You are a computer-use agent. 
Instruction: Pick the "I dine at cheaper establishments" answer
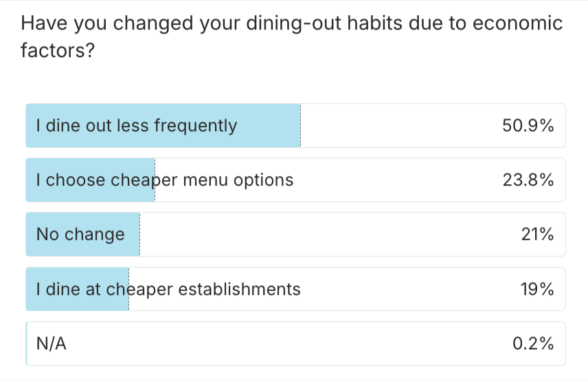tap(168, 289)
